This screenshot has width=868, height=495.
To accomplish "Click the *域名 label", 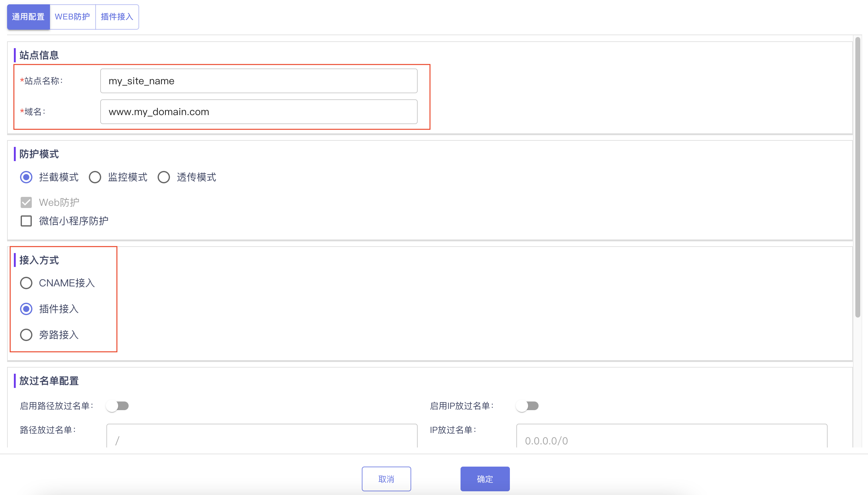I will pos(33,112).
